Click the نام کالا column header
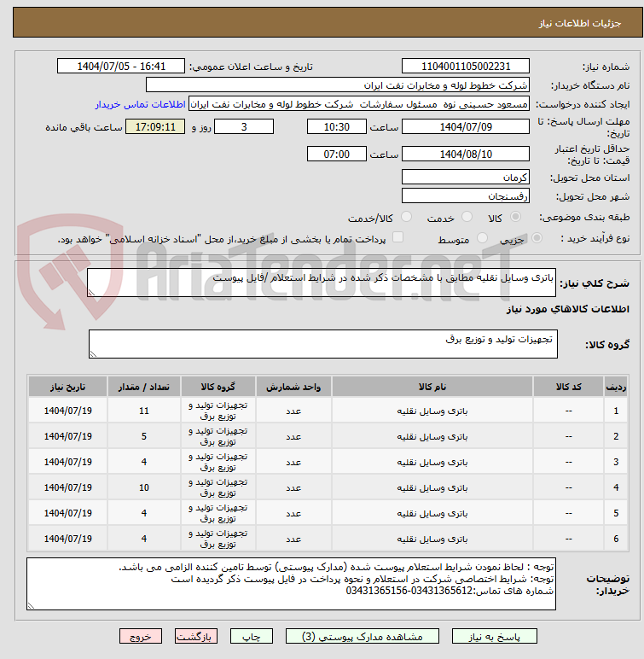644x659 pixels. [432, 387]
